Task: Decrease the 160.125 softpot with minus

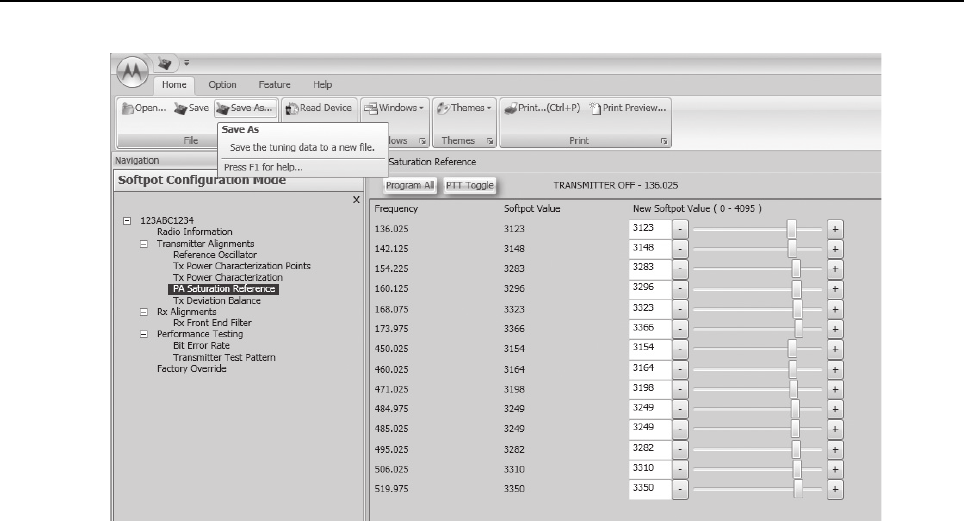Action: click(680, 288)
